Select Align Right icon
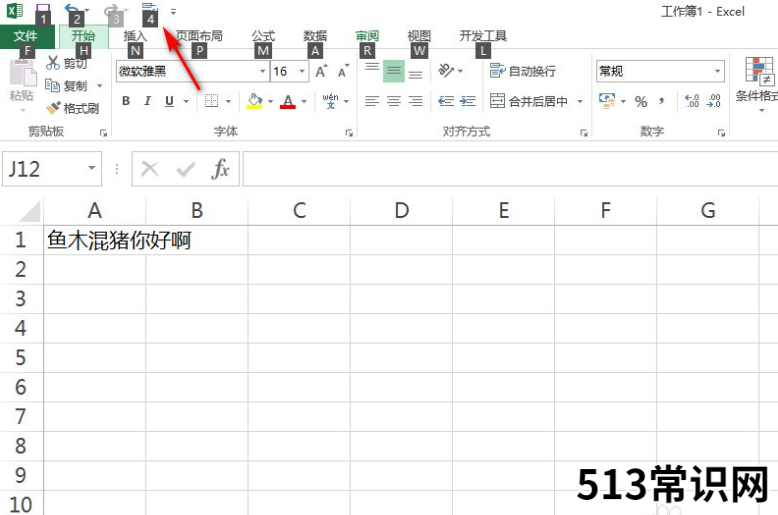The width and height of the screenshot is (778, 515). click(416, 101)
